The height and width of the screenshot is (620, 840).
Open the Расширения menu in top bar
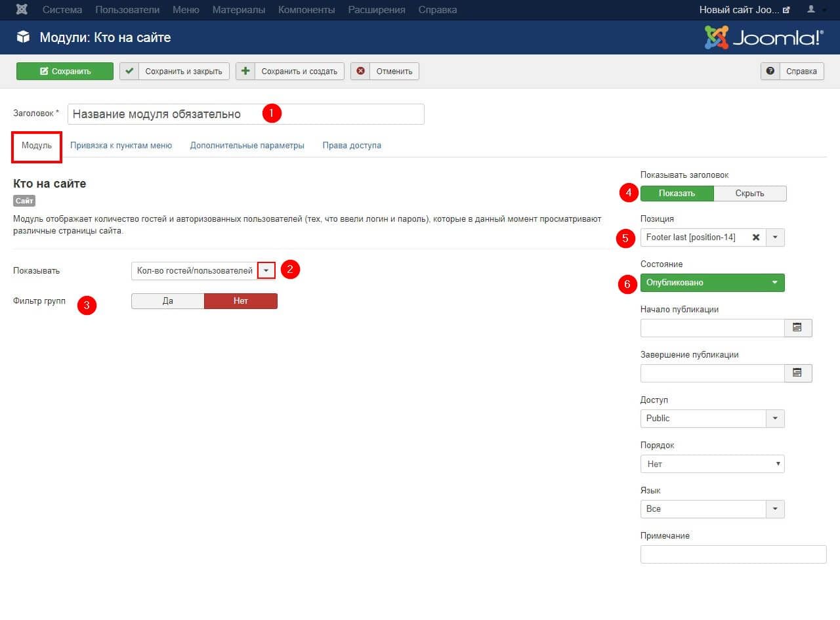coord(376,10)
